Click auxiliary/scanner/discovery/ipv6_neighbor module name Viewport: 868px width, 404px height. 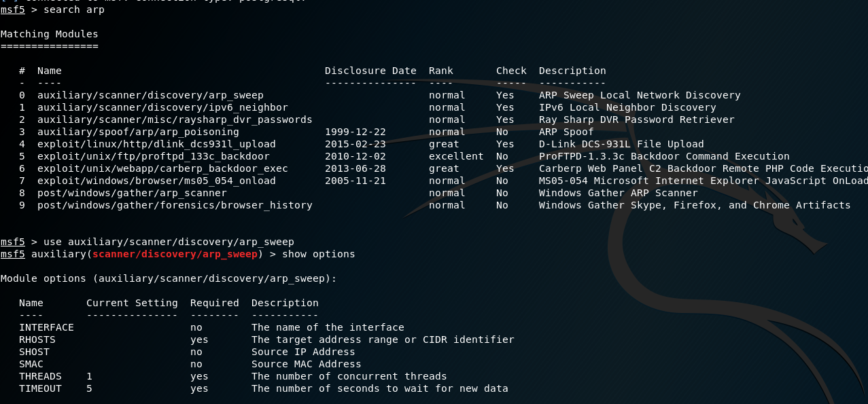[x=162, y=107]
